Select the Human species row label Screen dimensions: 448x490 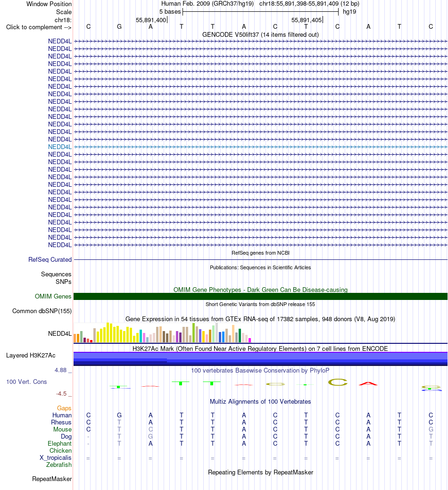pos(62,415)
